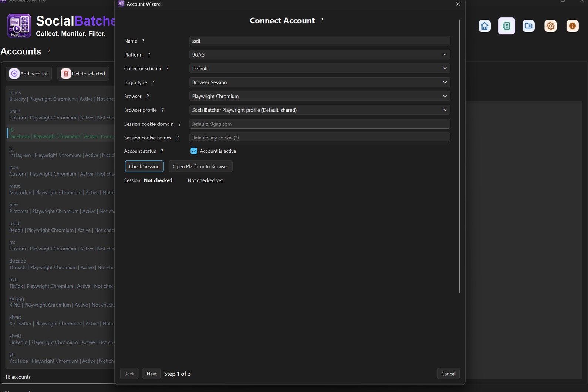Open the Home page icon
The image size is (588, 392).
484,26
